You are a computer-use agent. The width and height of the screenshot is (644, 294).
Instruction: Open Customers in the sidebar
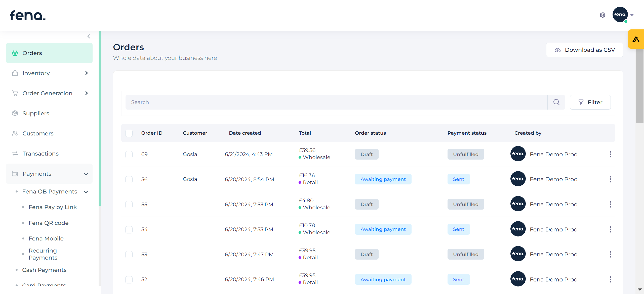pyautogui.click(x=38, y=133)
